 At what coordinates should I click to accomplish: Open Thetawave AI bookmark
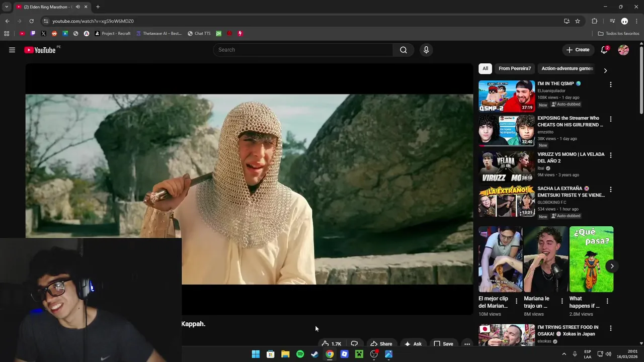click(159, 34)
